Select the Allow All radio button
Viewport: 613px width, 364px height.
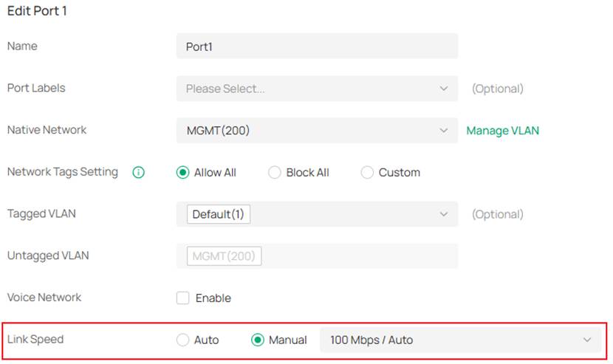[x=183, y=172]
